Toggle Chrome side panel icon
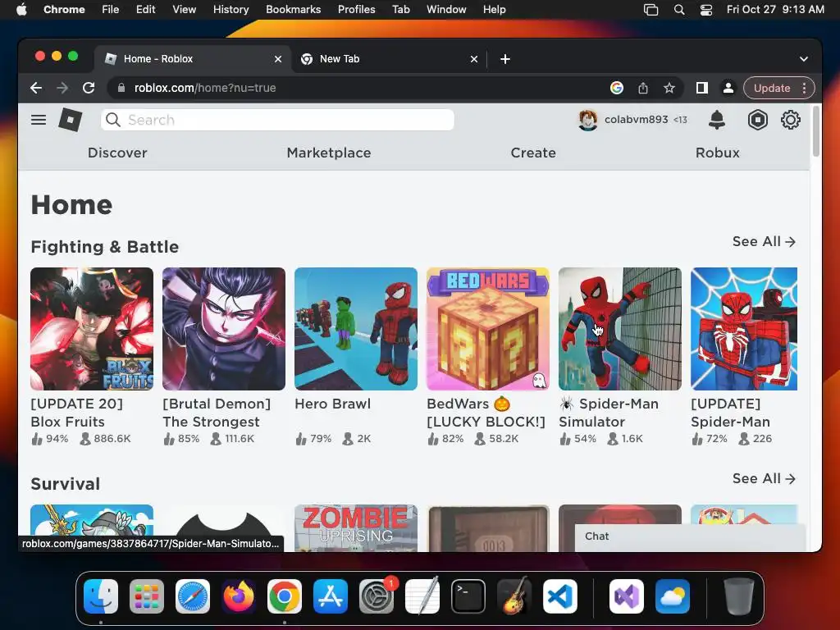Image resolution: width=840 pixels, height=630 pixels. click(702, 88)
